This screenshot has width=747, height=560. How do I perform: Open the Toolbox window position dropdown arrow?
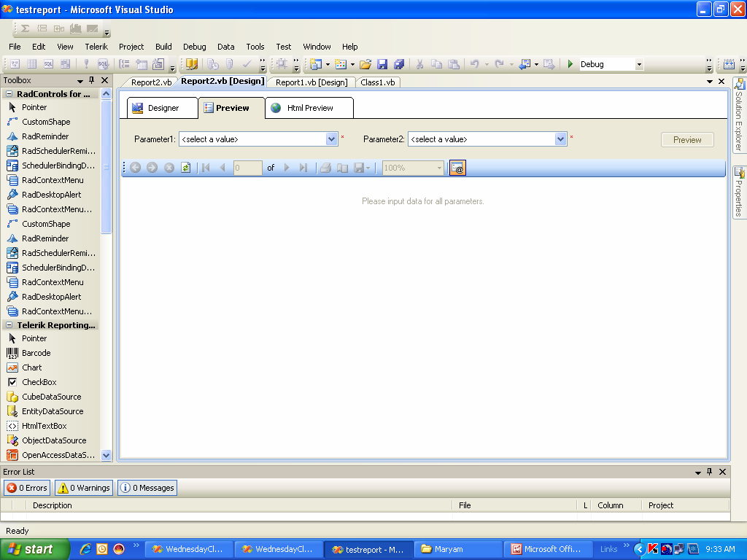pyautogui.click(x=80, y=81)
